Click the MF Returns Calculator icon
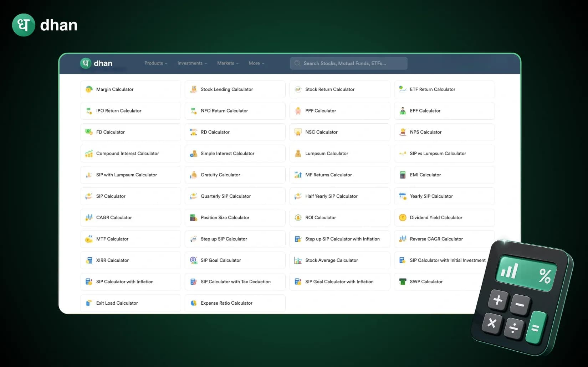 coord(298,175)
